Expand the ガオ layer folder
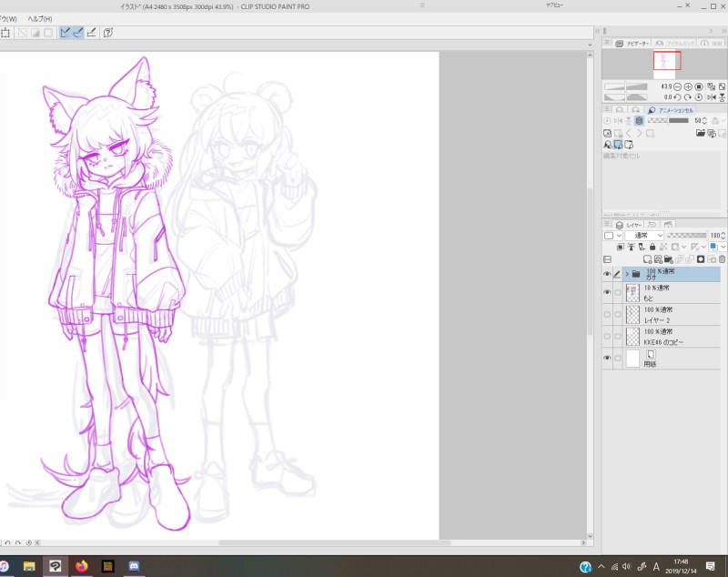 point(626,273)
